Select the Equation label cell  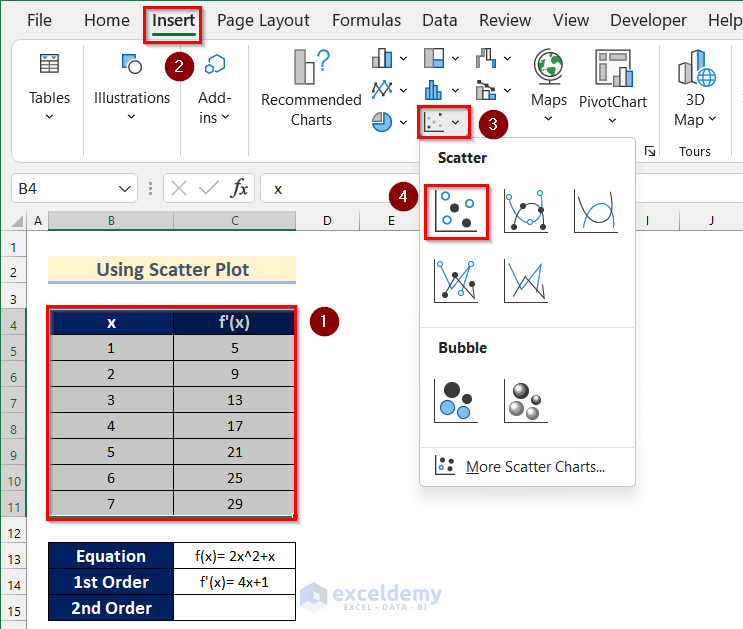point(111,556)
